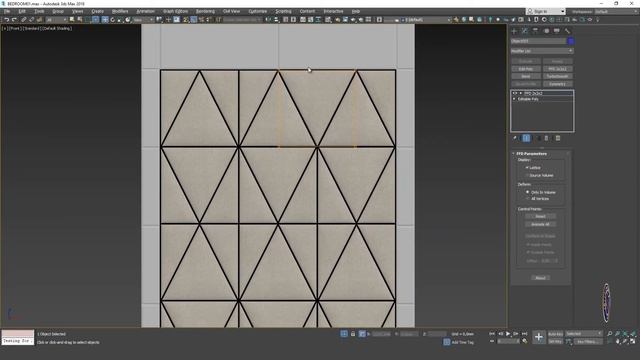Open the Select by Name dialog
Image resolution: width=640 pixels, height=360 pixels.
tap(80, 20)
